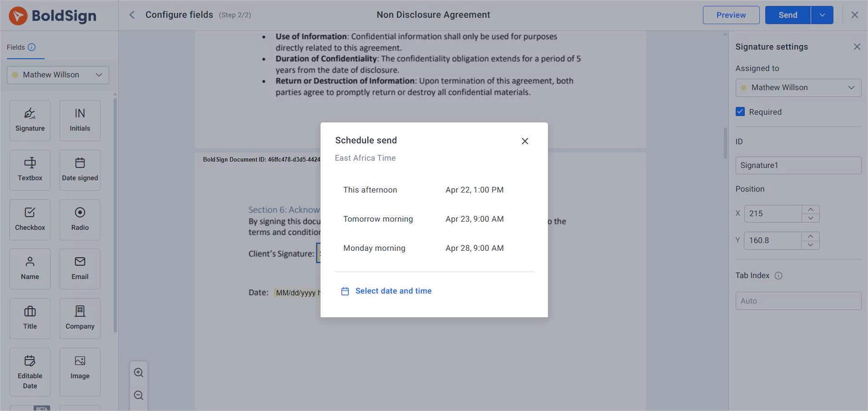The image size is (868, 411).
Task: Increase the Y position value
Action: pyautogui.click(x=811, y=236)
